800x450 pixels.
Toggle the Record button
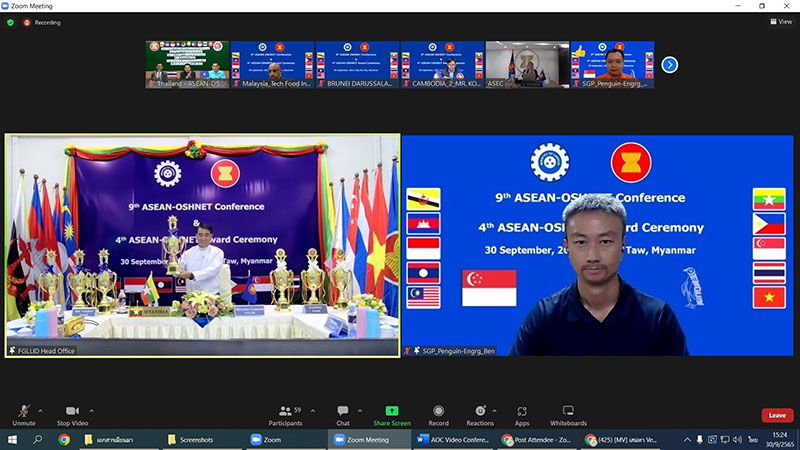(439, 412)
